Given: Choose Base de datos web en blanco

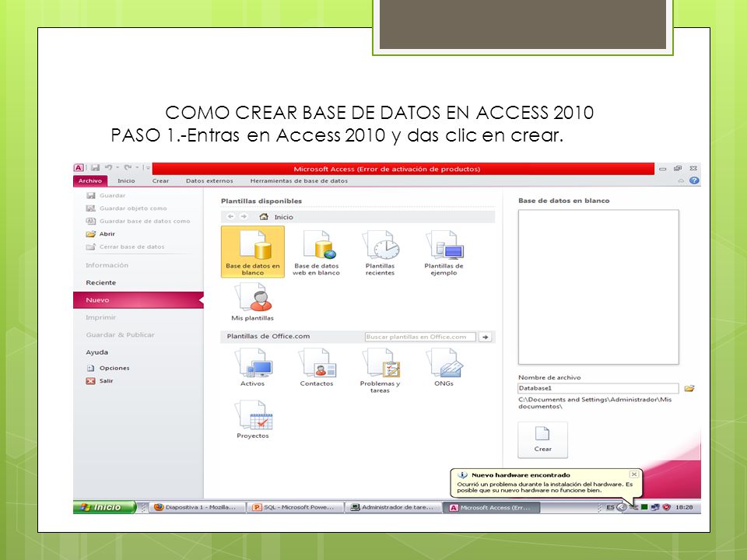Looking at the screenshot, I should [x=317, y=252].
